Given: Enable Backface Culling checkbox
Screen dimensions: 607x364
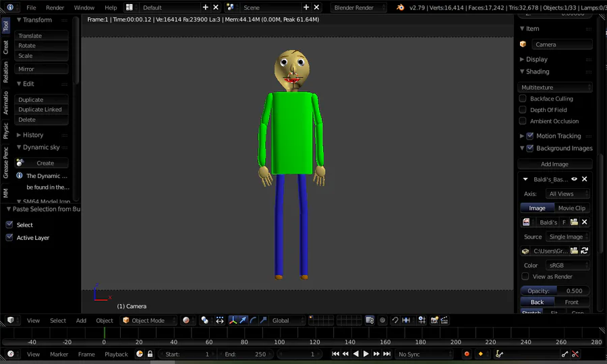Looking at the screenshot, I should pos(523,98).
